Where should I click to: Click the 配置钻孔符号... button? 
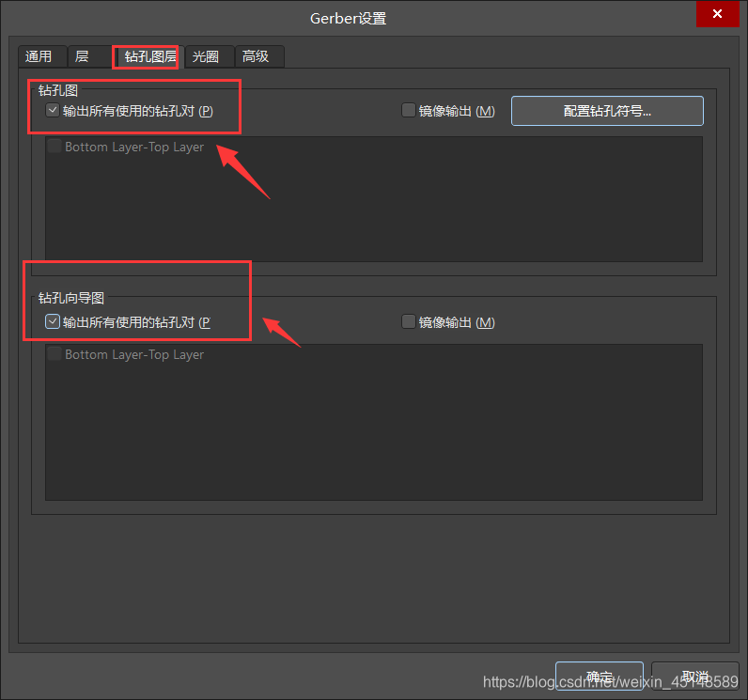point(607,111)
